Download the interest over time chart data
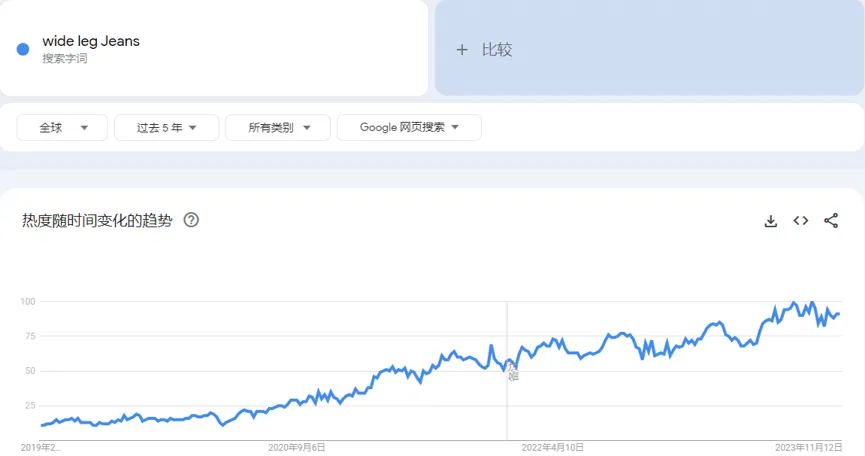Screen dimensions: 865x456 (x=771, y=221)
